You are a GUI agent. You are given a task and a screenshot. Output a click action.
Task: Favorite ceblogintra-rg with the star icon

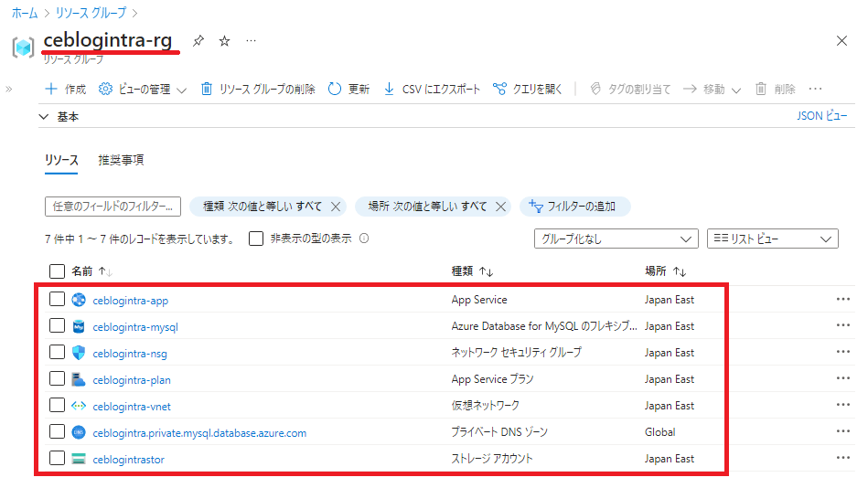224,41
